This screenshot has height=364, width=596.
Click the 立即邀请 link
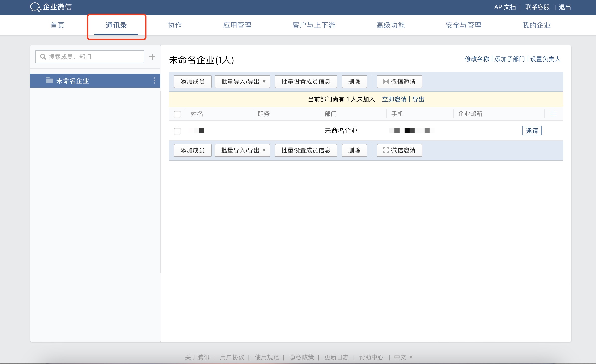pyautogui.click(x=394, y=99)
